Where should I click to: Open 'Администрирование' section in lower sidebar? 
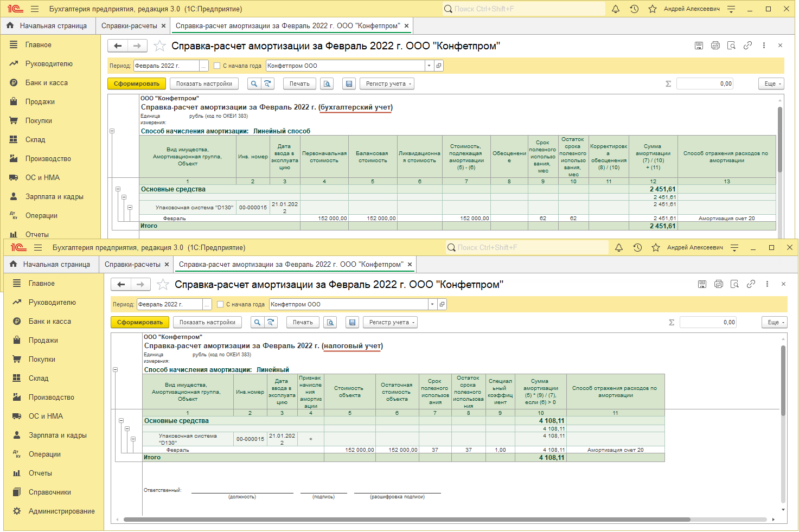click(x=62, y=511)
